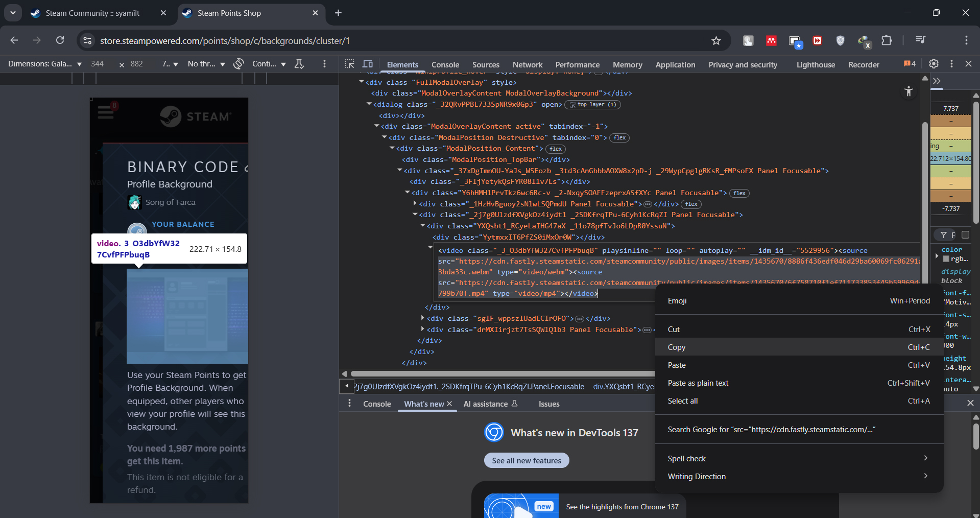The height and width of the screenshot is (518, 980).
Task: Close the DevTools bottom drawer
Action: tap(970, 403)
